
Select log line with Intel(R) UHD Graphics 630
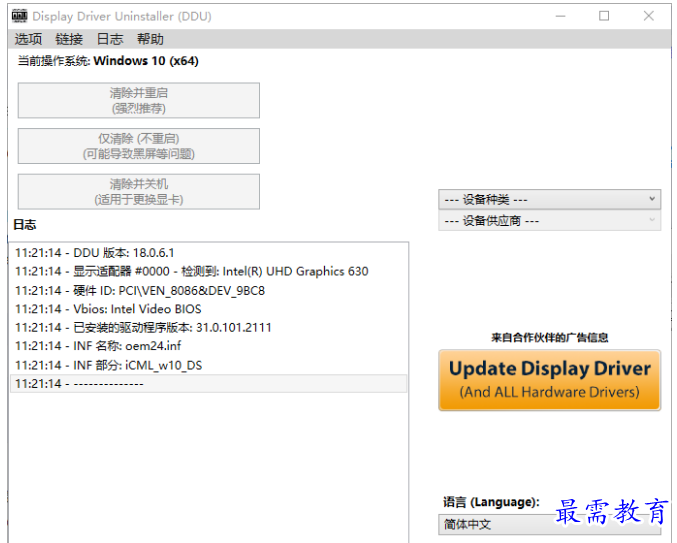pyautogui.click(x=209, y=272)
